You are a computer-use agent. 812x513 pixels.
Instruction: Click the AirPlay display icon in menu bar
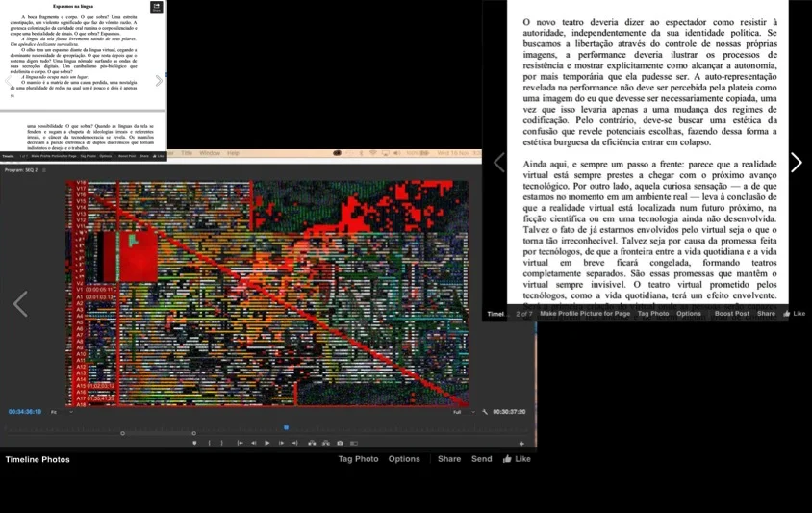point(385,153)
